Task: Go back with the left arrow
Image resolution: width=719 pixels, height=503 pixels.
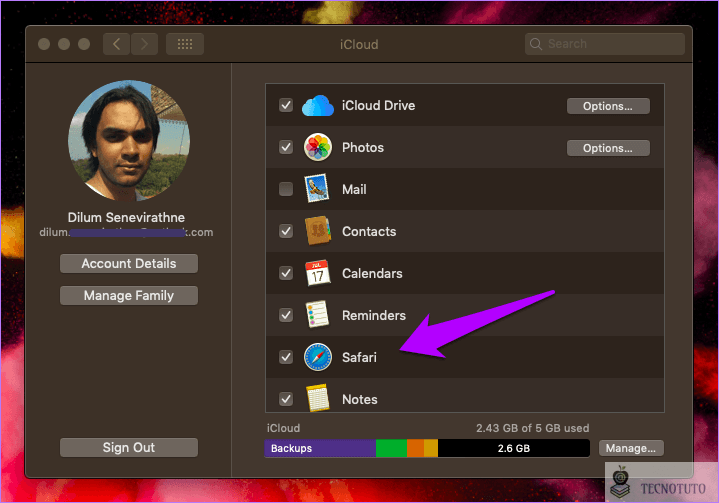Action: [116, 44]
